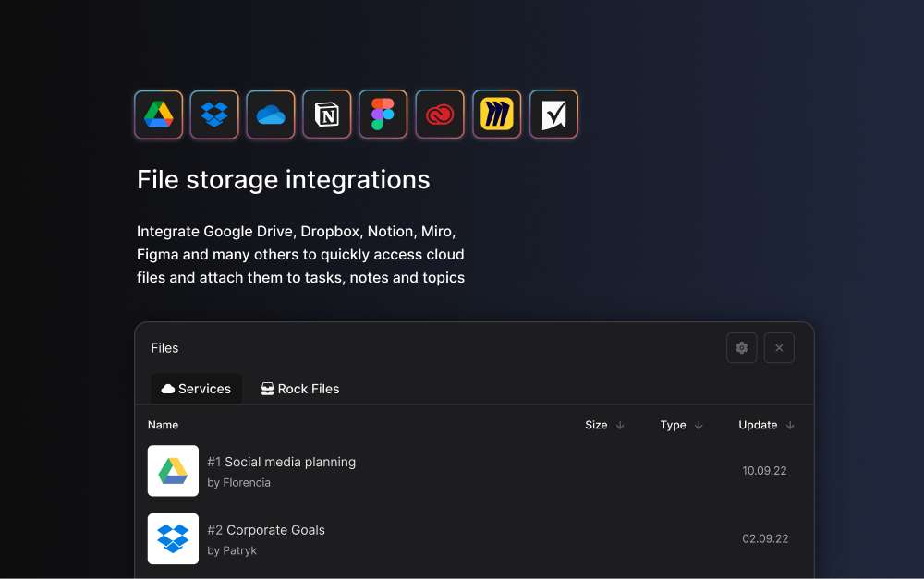Image resolution: width=924 pixels, height=579 pixels.
Task: Click the Google Drive integration icon
Action: click(x=158, y=115)
